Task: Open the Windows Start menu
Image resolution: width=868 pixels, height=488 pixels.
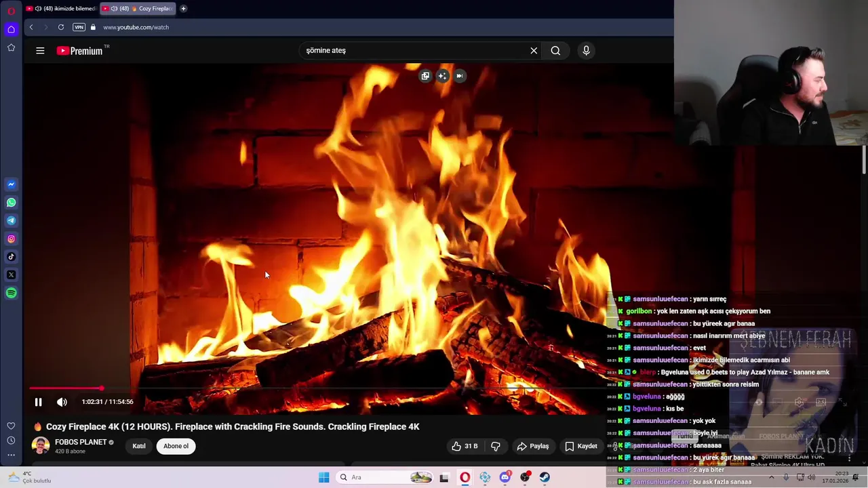Action: [x=324, y=477]
